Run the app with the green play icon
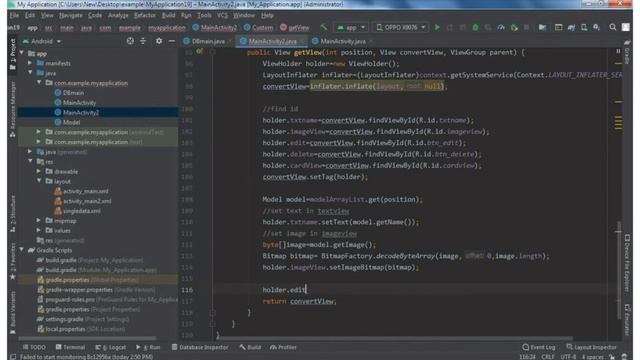This screenshot has height=360, width=640. pos(437,27)
